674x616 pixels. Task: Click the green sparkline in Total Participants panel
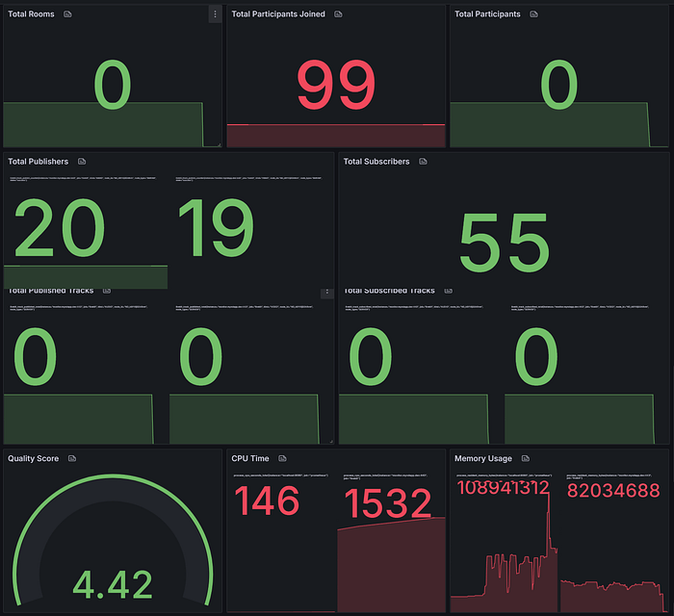click(x=550, y=124)
